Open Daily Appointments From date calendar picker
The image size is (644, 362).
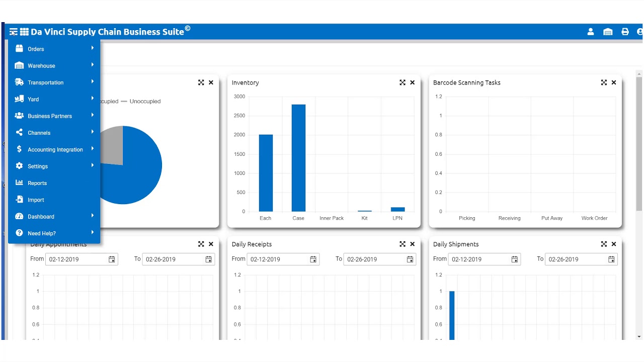(x=112, y=259)
